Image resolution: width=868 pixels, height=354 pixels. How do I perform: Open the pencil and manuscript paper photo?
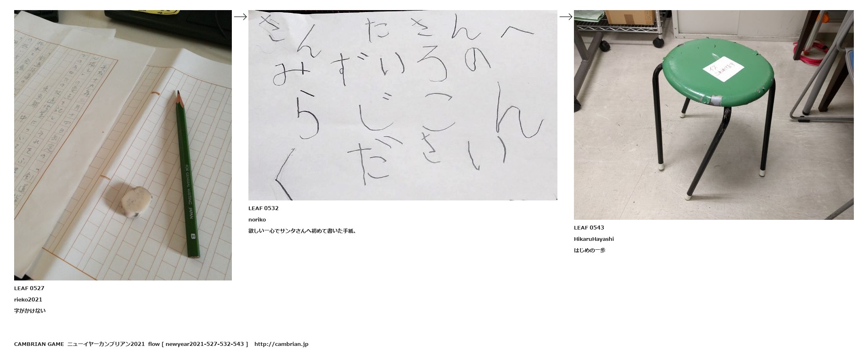click(x=123, y=145)
